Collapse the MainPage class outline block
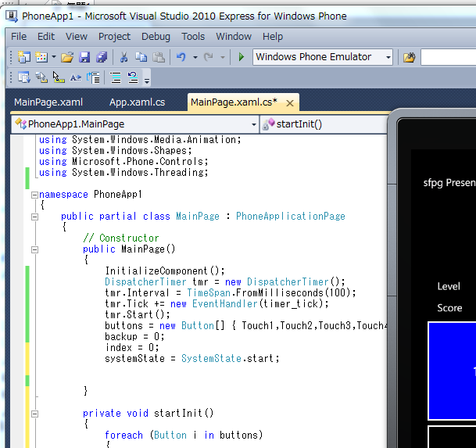 point(34,217)
